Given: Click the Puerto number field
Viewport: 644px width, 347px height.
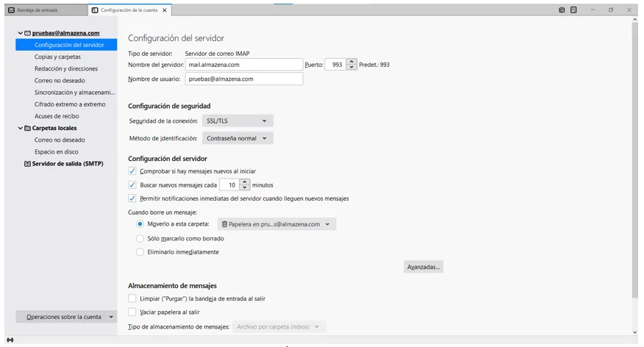Looking at the screenshot, I should click(336, 65).
